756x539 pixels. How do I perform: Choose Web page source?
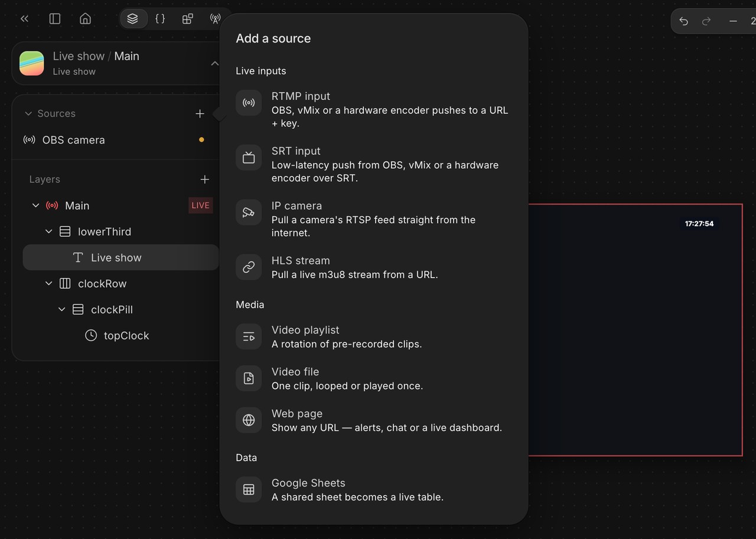(x=373, y=420)
